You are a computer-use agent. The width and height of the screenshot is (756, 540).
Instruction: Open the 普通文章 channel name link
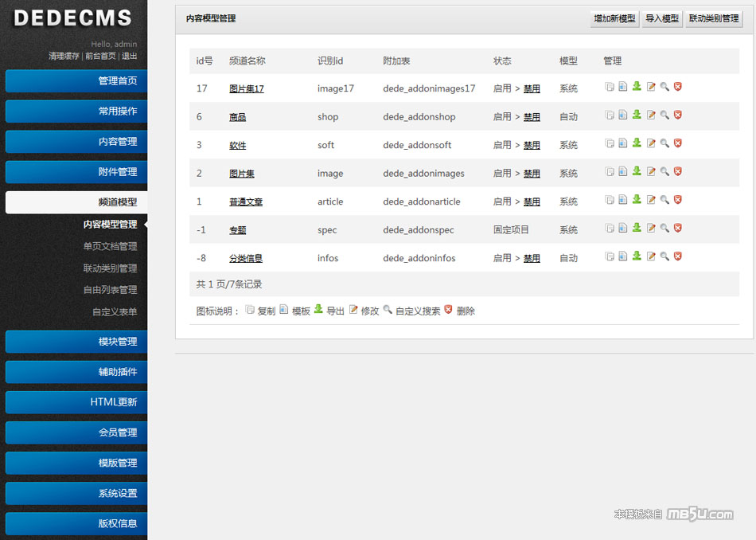pos(246,202)
